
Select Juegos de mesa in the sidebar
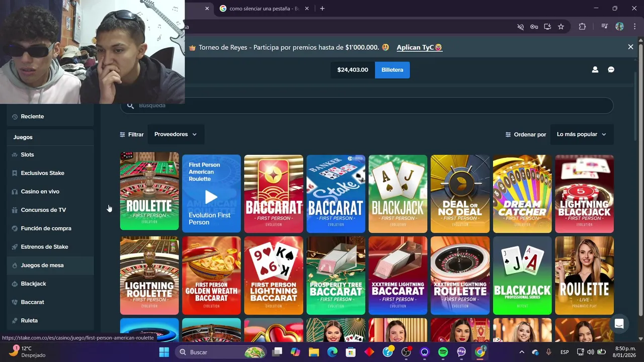(50, 265)
